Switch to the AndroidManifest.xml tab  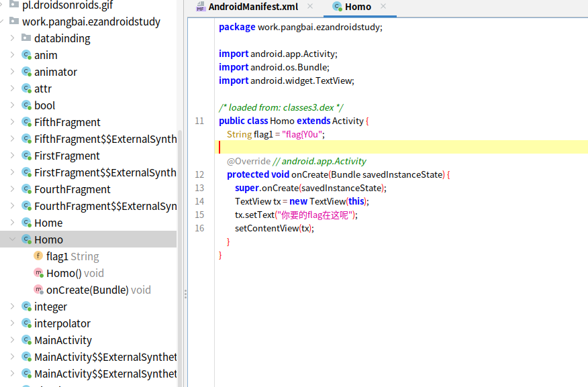tap(252, 7)
